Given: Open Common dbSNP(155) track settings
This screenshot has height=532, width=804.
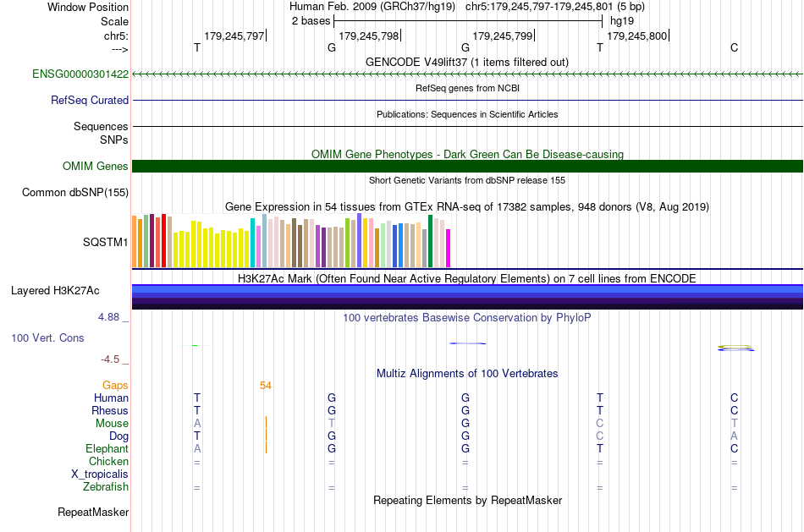Looking at the screenshot, I should pyautogui.click(x=75, y=192).
